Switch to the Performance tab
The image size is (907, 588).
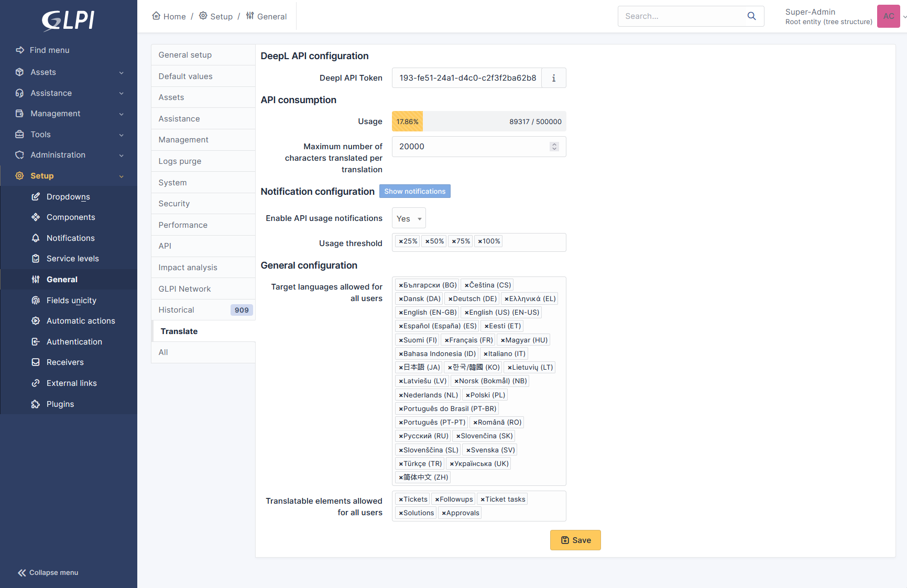(203, 225)
